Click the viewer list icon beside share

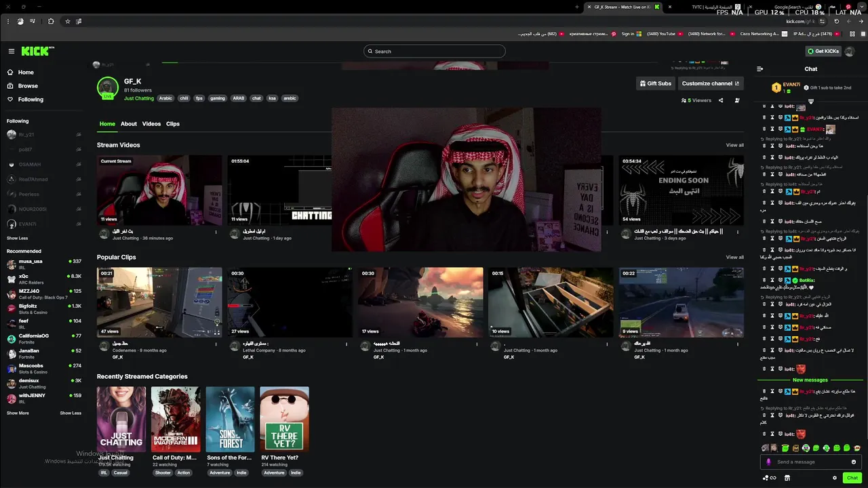click(x=737, y=100)
